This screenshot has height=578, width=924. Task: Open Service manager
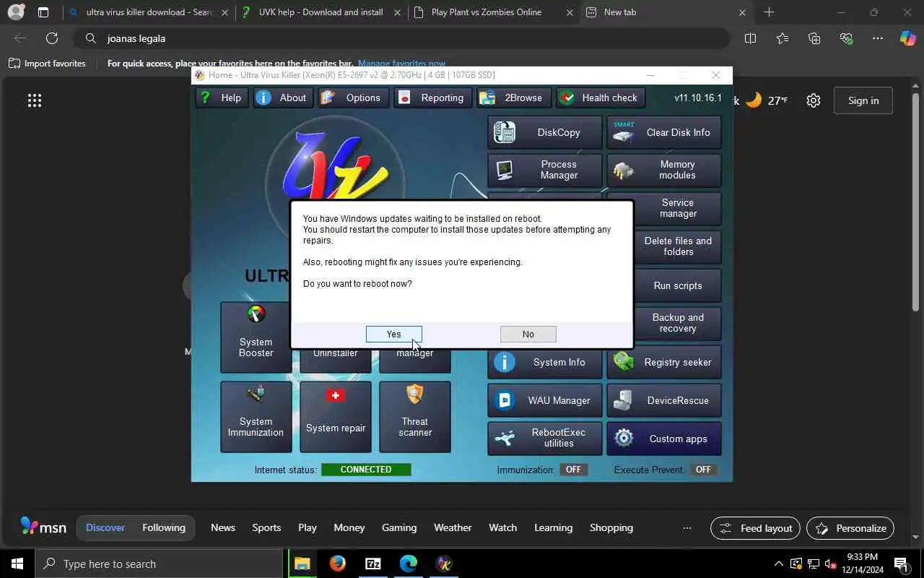pyautogui.click(x=676, y=208)
